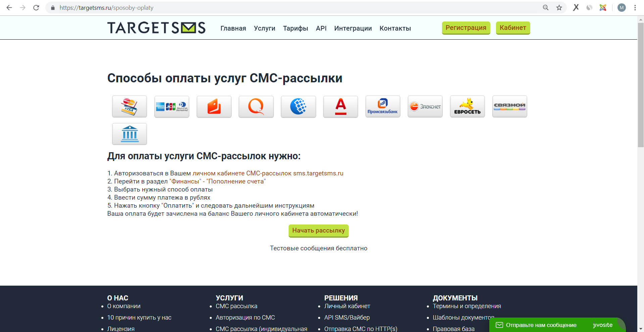Open the browser zoom magnifier icon
Screen dimensions: 644x332
click(546, 8)
